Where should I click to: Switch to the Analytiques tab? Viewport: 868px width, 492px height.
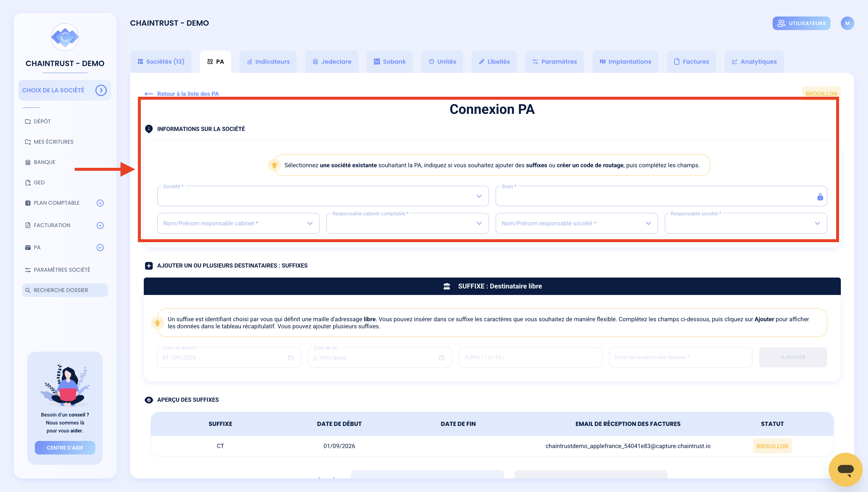[x=754, y=61]
